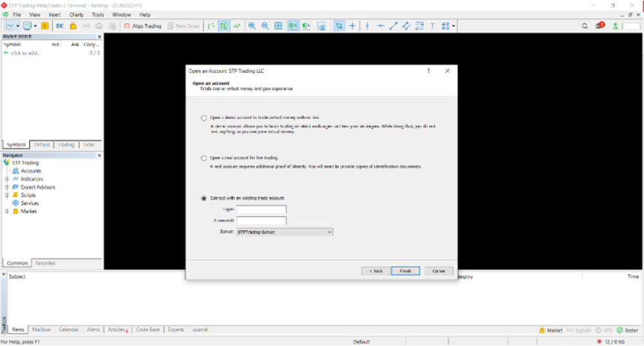This screenshot has height=346, width=644.
Task: Click the green user account icon
Action: [x=615, y=26]
